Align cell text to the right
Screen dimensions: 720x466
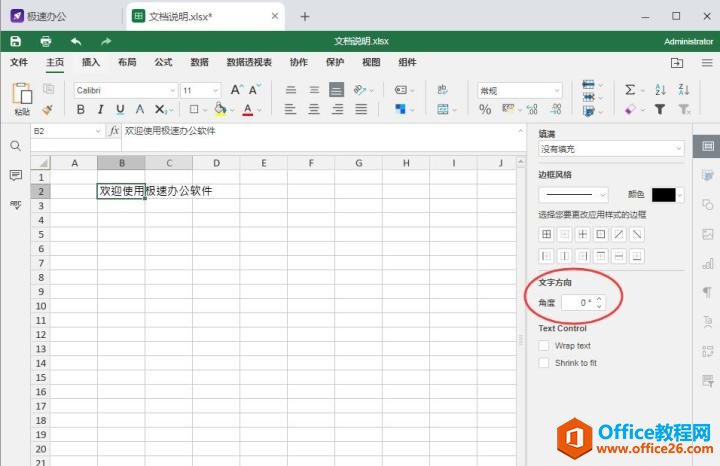(x=338, y=109)
